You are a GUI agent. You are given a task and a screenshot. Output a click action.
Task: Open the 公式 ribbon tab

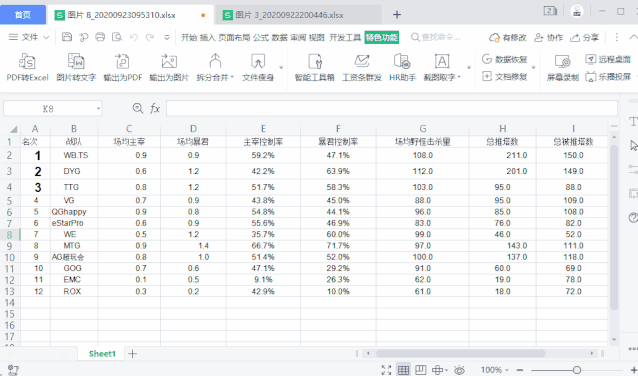click(x=261, y=37)
